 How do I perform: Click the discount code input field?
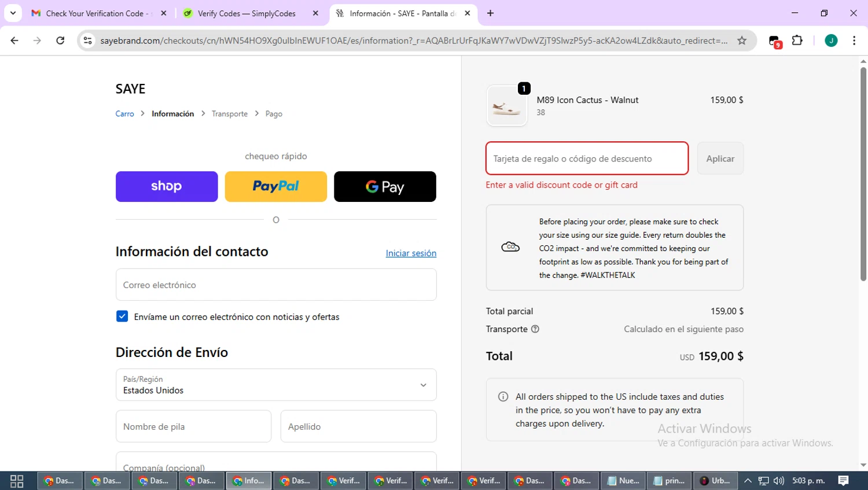587,159
